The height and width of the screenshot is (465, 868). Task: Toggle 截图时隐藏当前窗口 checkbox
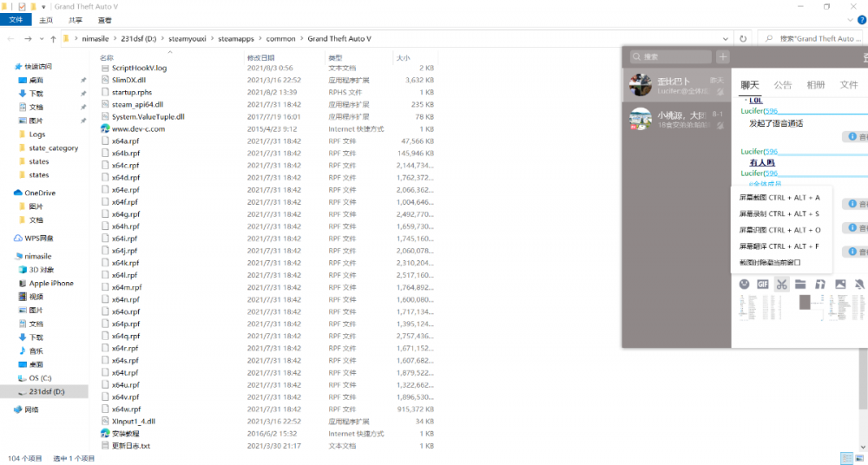(x=771, y=262)
